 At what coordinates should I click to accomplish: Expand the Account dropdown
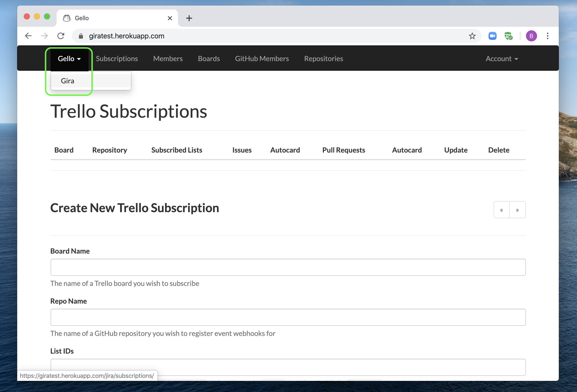(x=502, y=59)
